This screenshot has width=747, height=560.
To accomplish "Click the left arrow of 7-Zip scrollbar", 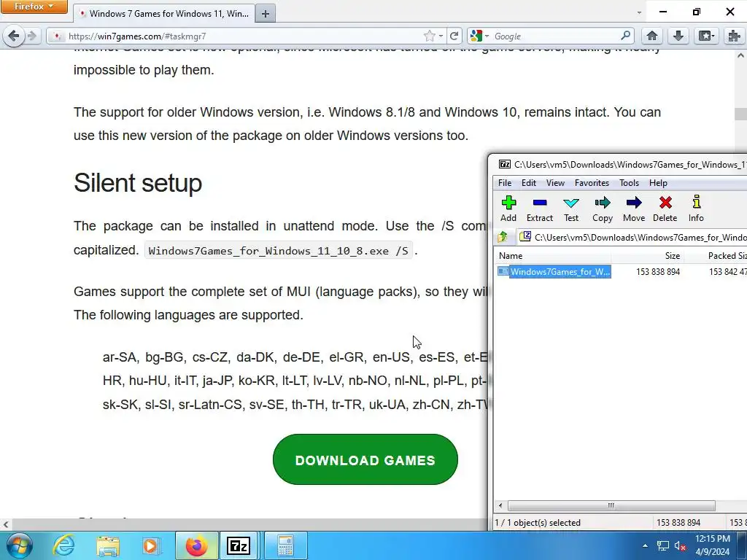I will pyautogui.click(x=500, y=506).
